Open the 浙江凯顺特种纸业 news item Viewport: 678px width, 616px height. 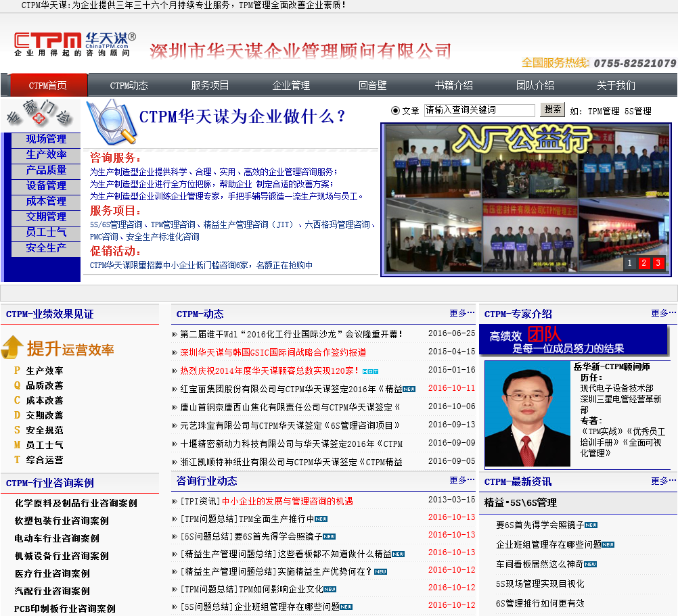[292, 462]
